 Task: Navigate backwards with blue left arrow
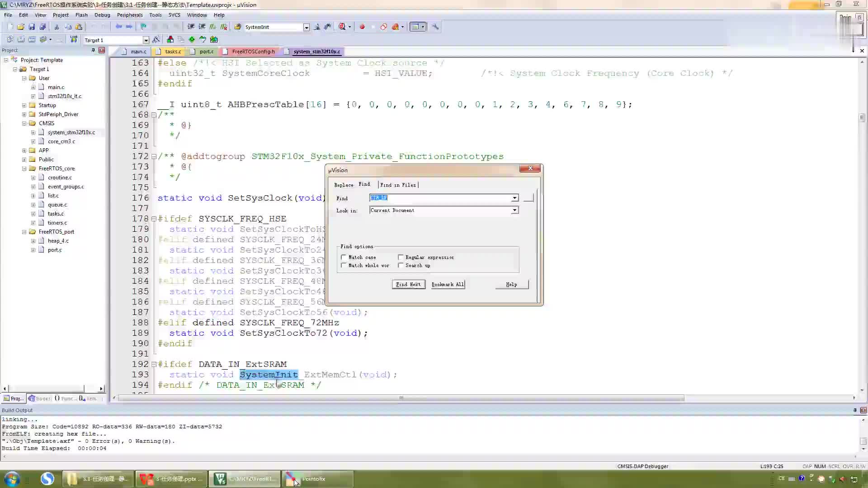[118, 27]
